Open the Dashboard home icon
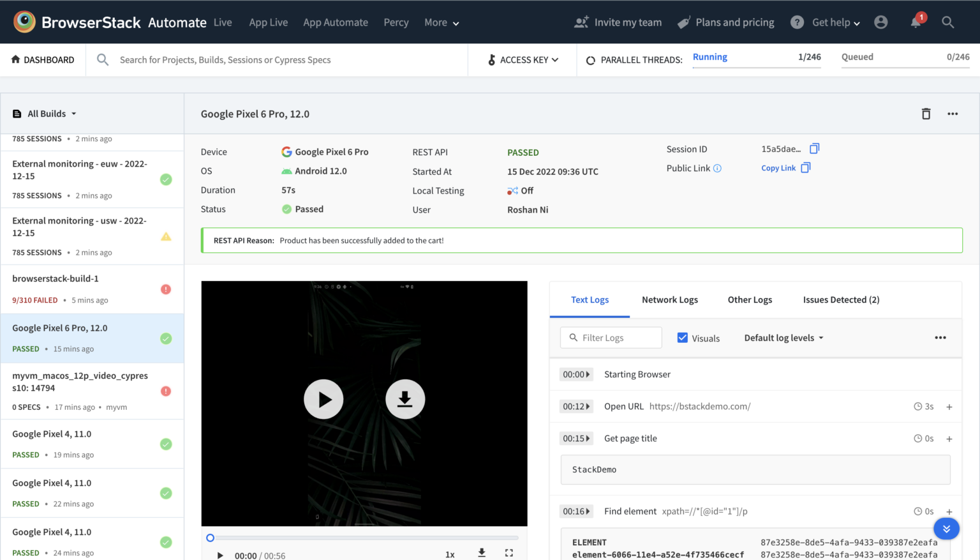The height and width of the screenshot is (560, 980). click(x=15, y=59)
